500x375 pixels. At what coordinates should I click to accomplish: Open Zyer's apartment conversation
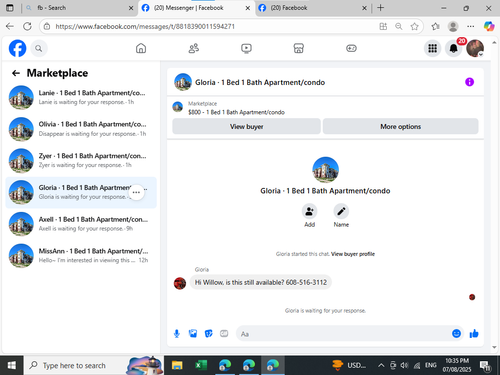point(81,161)
